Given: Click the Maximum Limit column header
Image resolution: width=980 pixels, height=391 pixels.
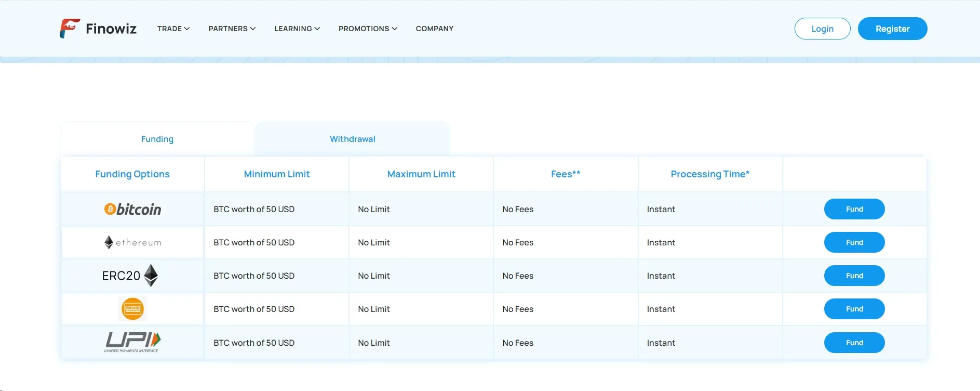Looking at the screenshot, I should (x=421, y=174).
